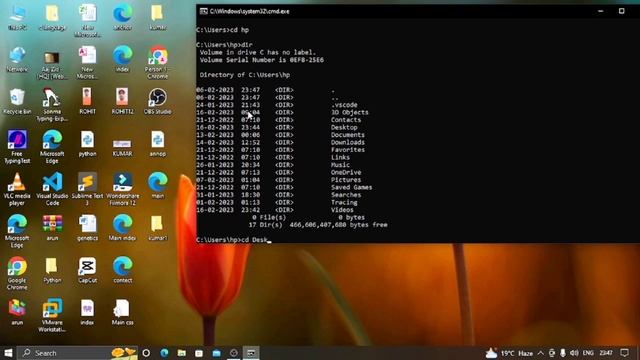Click the Pictures directory entry

pos(346,180)
